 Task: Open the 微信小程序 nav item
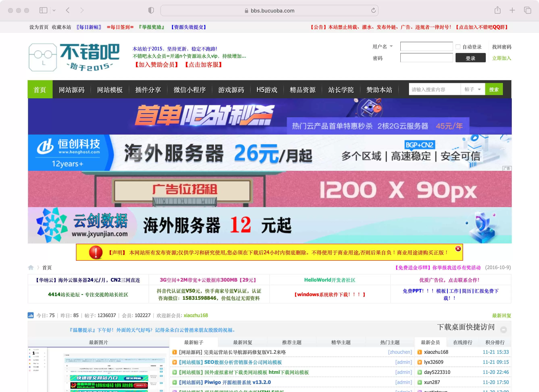(x=189, y=90)
